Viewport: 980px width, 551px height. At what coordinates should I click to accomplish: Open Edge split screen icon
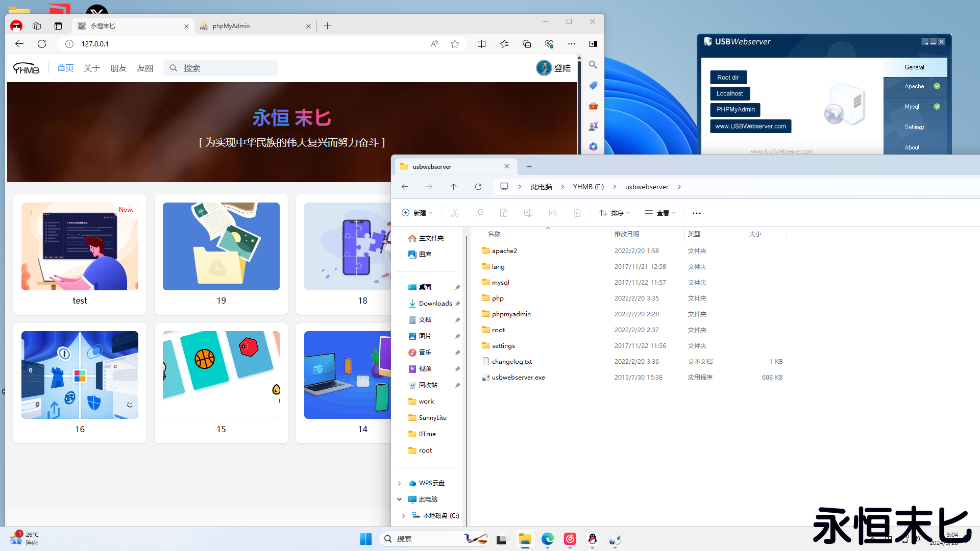click(481, 44)
